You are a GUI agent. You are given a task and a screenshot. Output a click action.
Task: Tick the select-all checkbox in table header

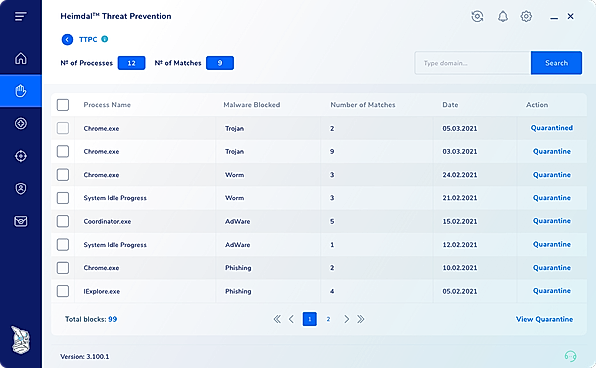pos(63,105)
